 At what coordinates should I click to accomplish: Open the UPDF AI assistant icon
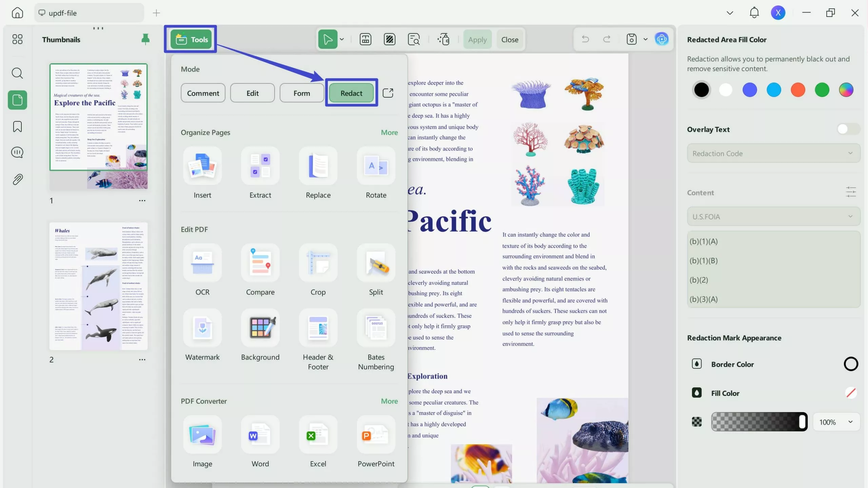coord(662,39)
